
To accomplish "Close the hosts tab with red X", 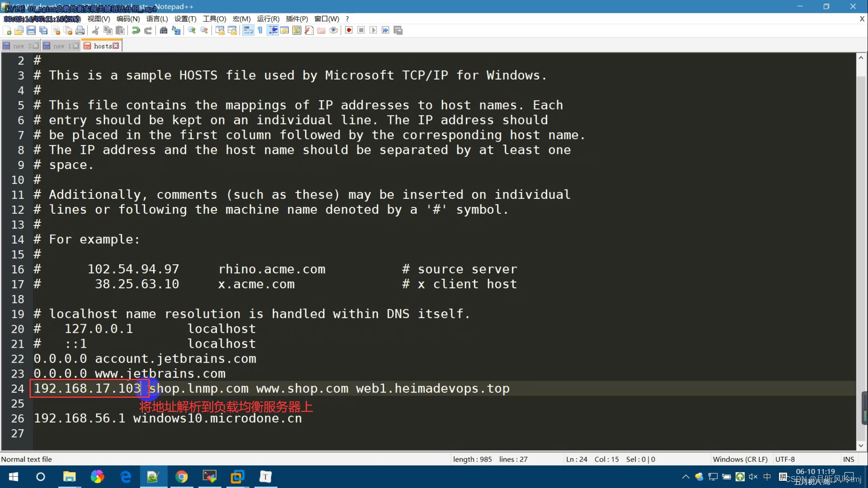I will [116, 46].
